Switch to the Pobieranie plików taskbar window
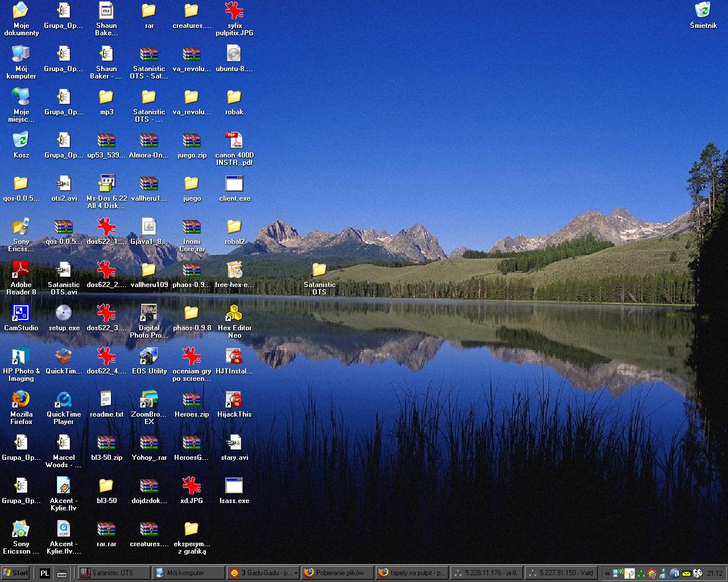This screenshot has height=582, width=728. (x=337, y=573)
